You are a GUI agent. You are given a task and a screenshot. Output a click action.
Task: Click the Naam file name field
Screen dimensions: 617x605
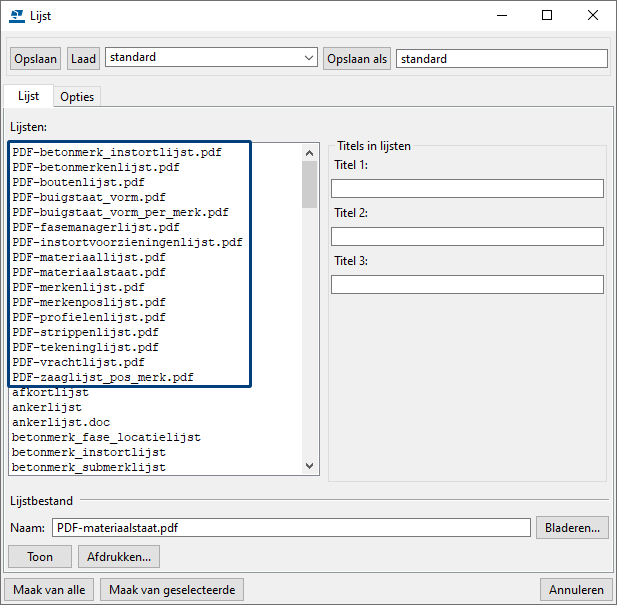click(291, 528)
